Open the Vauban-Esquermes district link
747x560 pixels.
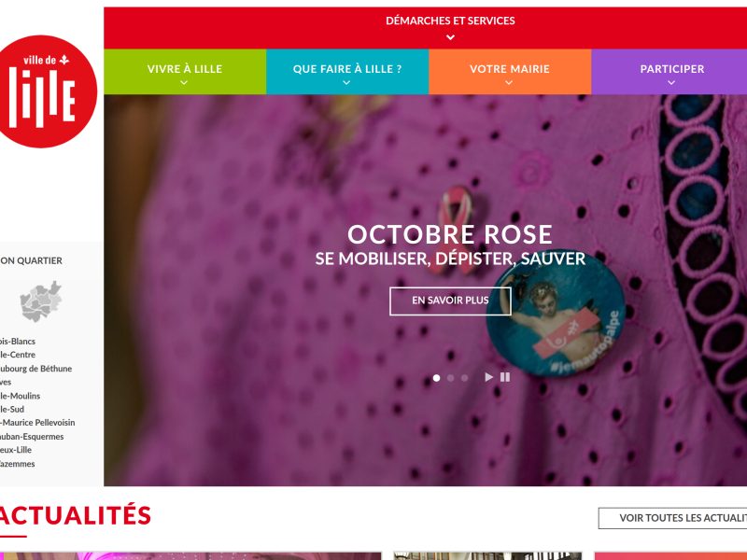[31, 436]
